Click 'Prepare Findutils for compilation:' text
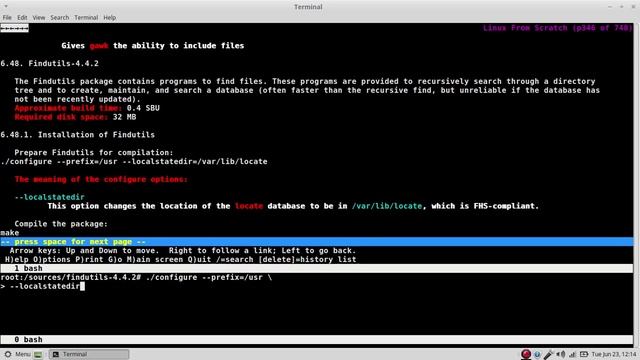 (94, 153)
